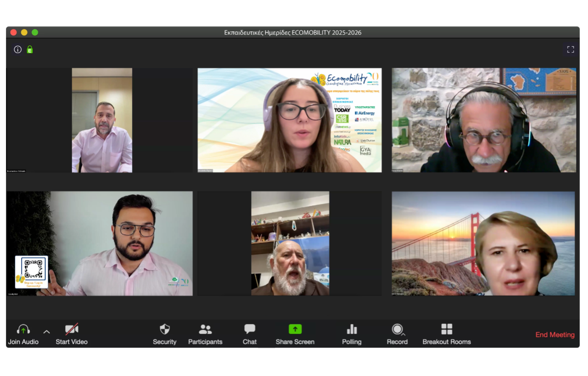Open the Participants panel
This screenshot has height=376, width=588.
(x=205, y=329)
